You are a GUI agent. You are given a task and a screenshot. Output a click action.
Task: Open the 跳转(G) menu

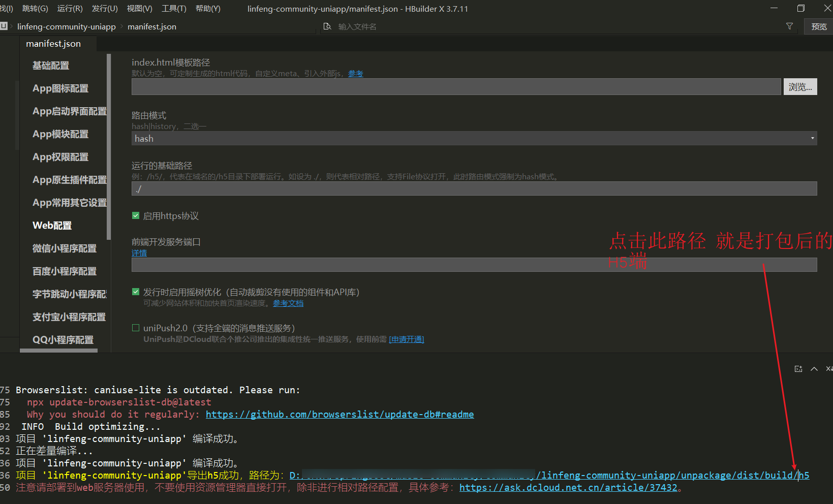click(35, 9)
